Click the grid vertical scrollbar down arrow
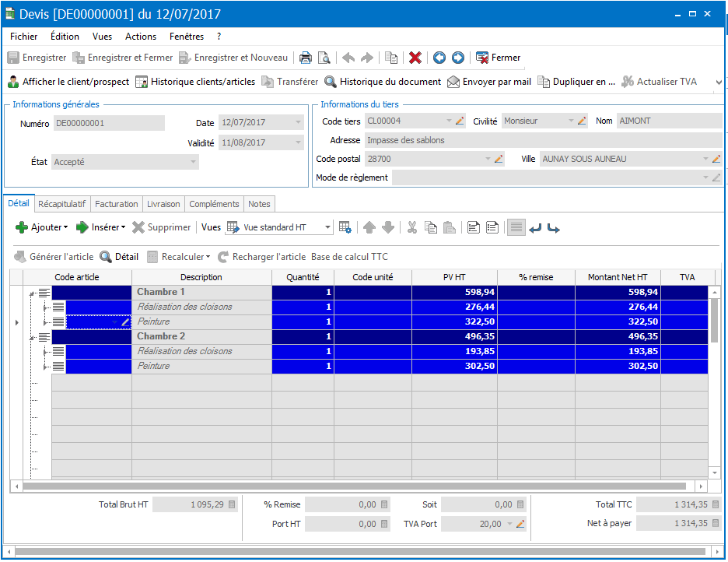The image size is (728, 562). click(715, 472)
